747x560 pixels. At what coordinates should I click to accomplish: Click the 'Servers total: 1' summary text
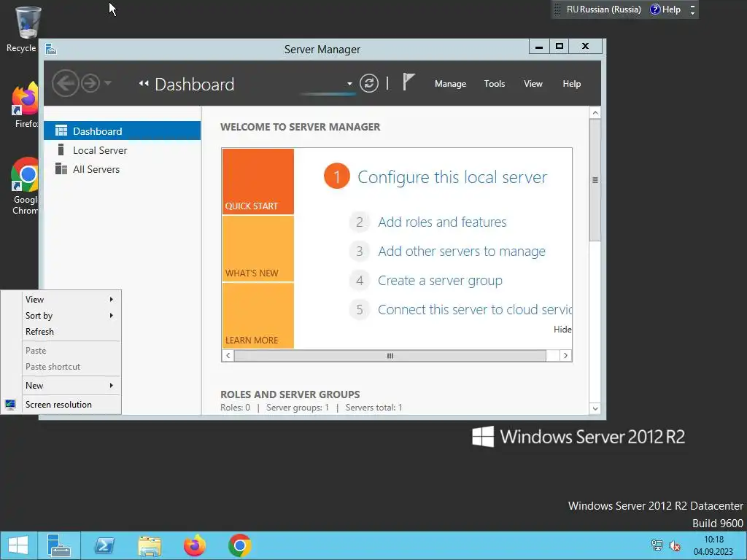click(x=373, y=408)
